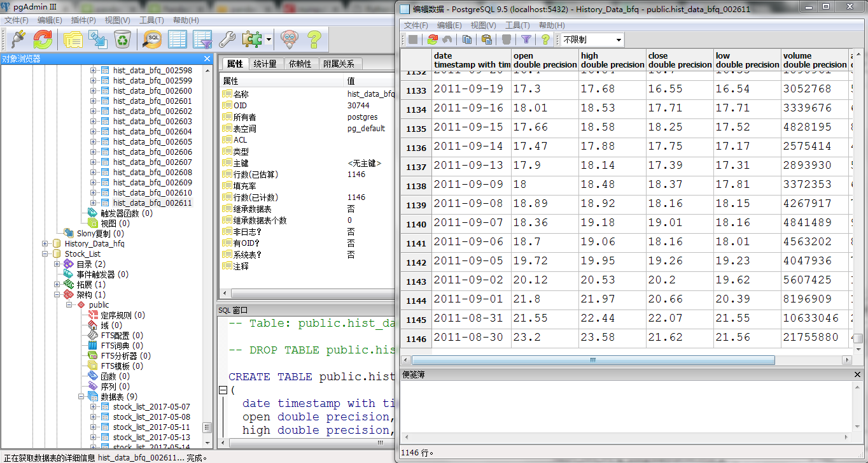Select row header 1138 in data grid
The image size is (868, 463).
(x=416, y=185)
